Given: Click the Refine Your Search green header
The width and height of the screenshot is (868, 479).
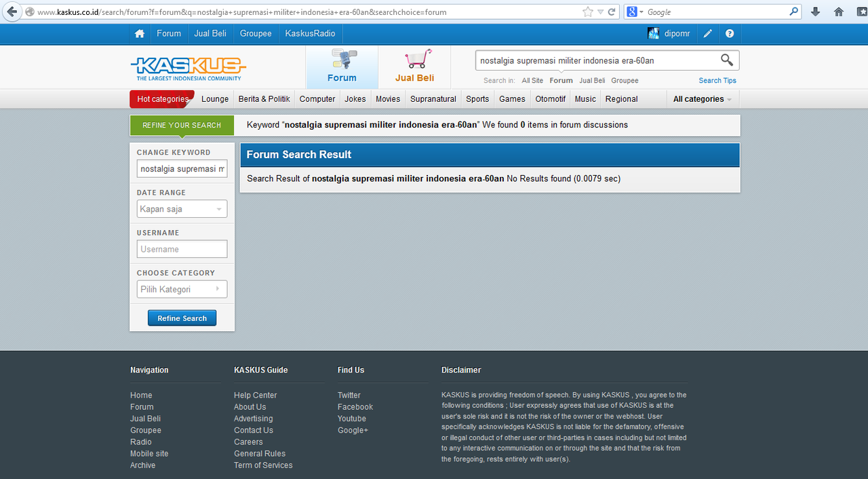Looking at the screenshot, I should [x=182, y=126].
